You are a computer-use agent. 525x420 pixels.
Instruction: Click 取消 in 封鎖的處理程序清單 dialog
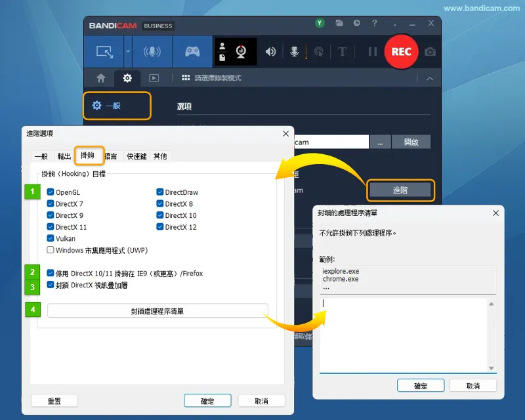[472, 385]
